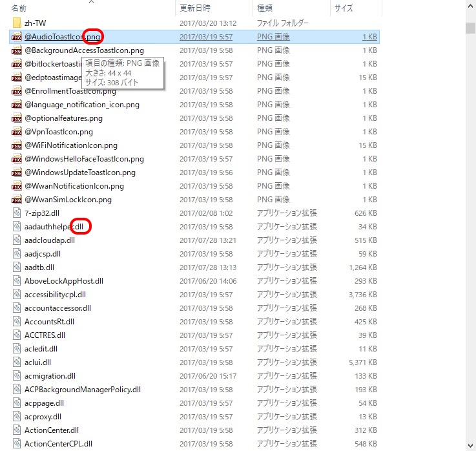Viewport: 476px width, 451px height.
Task: Click the acmigration.dll file name
Action: (x=50, y=376)
